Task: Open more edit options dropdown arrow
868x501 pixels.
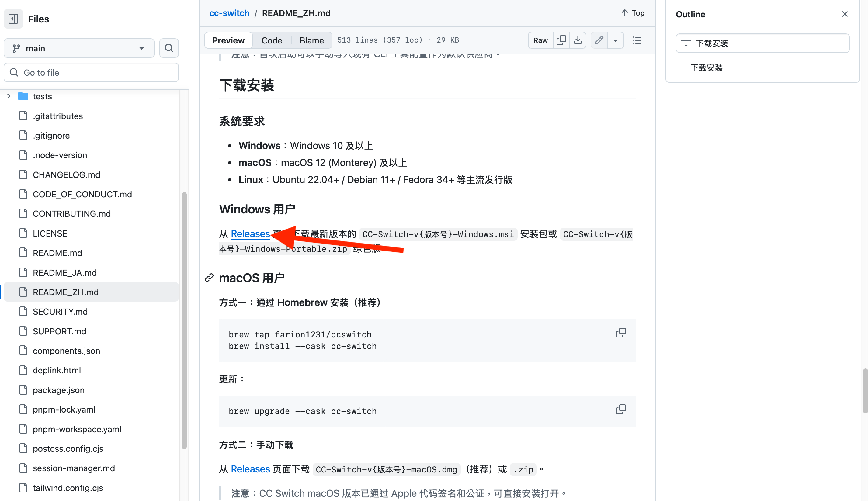Action: pyautogui.click(x=615, y=40)
